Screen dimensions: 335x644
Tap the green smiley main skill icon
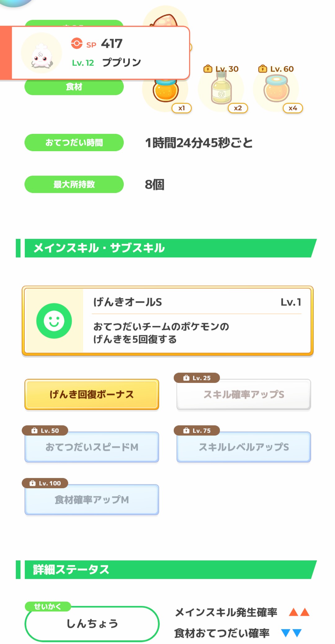coord(54,321)
